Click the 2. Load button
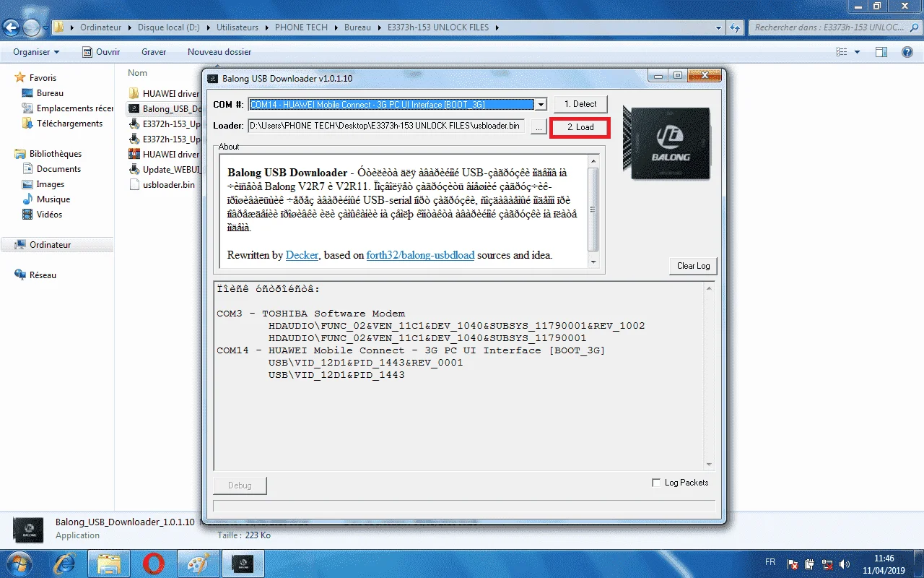 (x=580, y=127)
